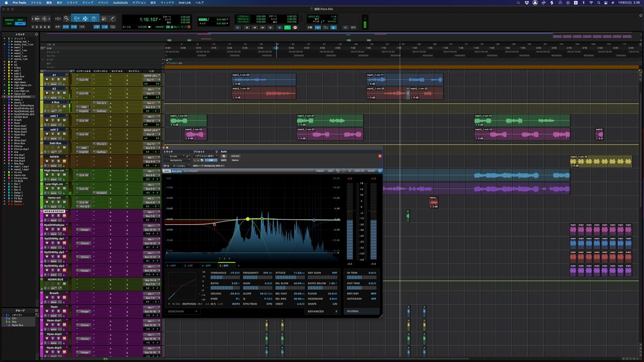Open the plugin preset dropdown
The image size is (644, 362).
[206, 156]
